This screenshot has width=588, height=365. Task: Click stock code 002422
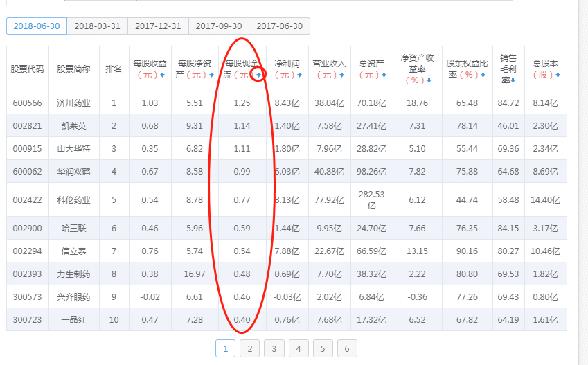pos(28,200)
